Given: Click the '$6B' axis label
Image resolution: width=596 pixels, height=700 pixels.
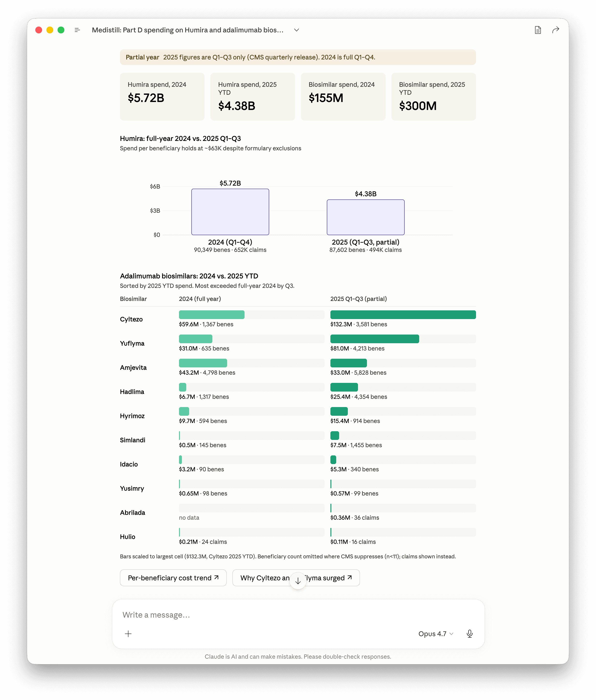Looking at the screenshot, I should 155,186.
